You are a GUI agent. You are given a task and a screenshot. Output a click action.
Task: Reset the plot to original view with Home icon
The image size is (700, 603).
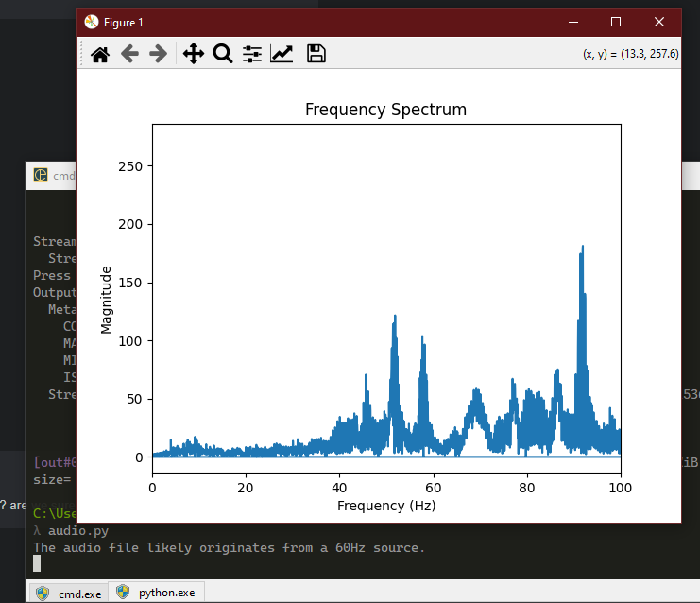coord(100,54)
